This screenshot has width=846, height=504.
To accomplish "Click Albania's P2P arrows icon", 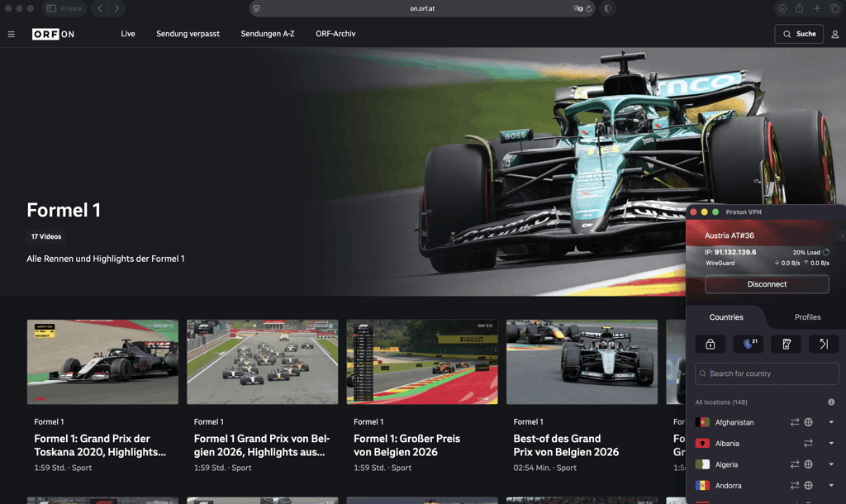I will tap(808, 443).
